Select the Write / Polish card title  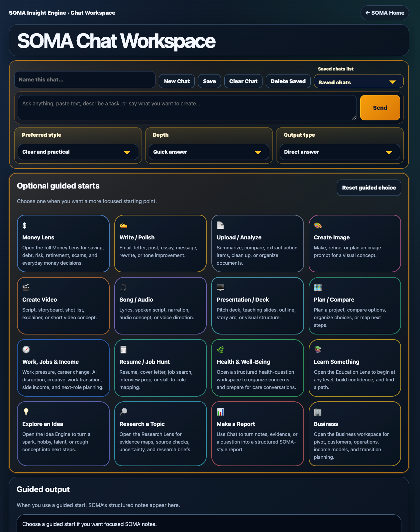coord(137,237)
